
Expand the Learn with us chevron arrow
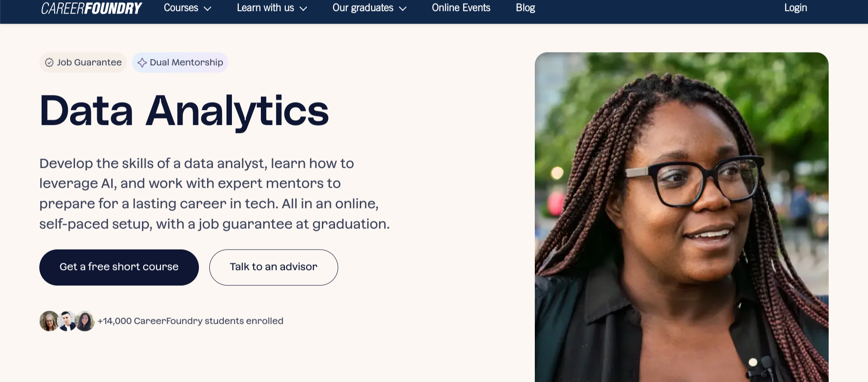click(303, 9)
